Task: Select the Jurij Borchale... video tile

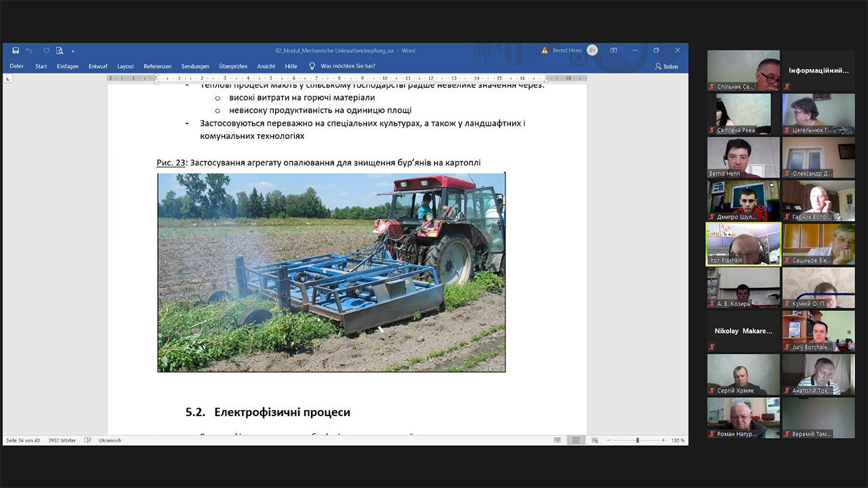Action: point(819,331)
